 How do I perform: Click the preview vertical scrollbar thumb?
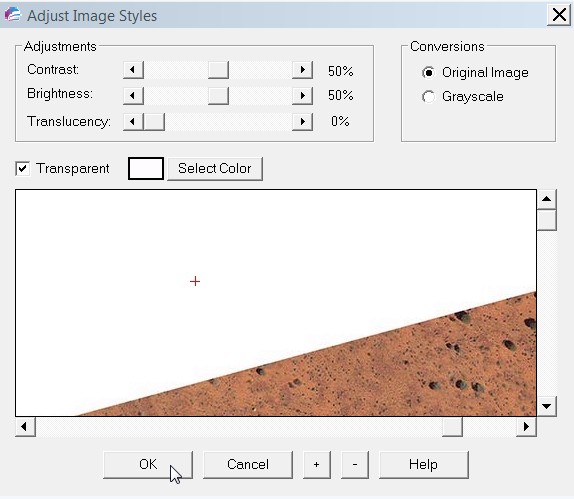click(x=547, y=220)
